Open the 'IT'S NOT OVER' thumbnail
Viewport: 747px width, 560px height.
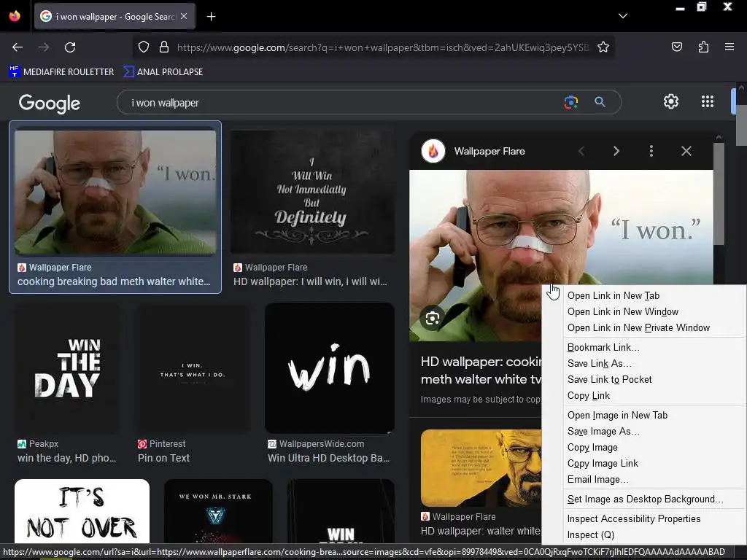click(x=82, y=511)
